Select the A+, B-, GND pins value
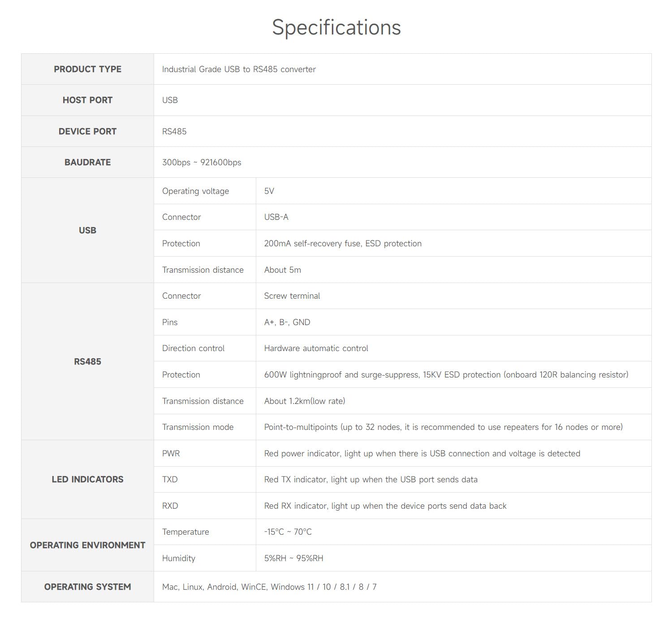Image resolution: width=672 pixels, height=618 pixels. [287, 322]
